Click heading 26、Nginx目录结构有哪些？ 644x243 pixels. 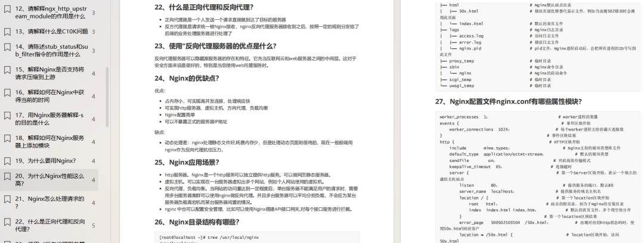197,222
